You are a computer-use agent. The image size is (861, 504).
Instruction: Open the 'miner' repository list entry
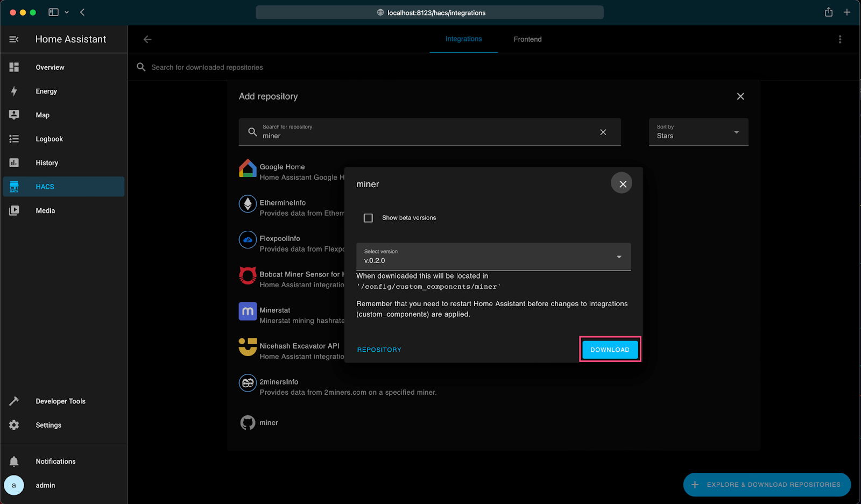tap(494, 423)
